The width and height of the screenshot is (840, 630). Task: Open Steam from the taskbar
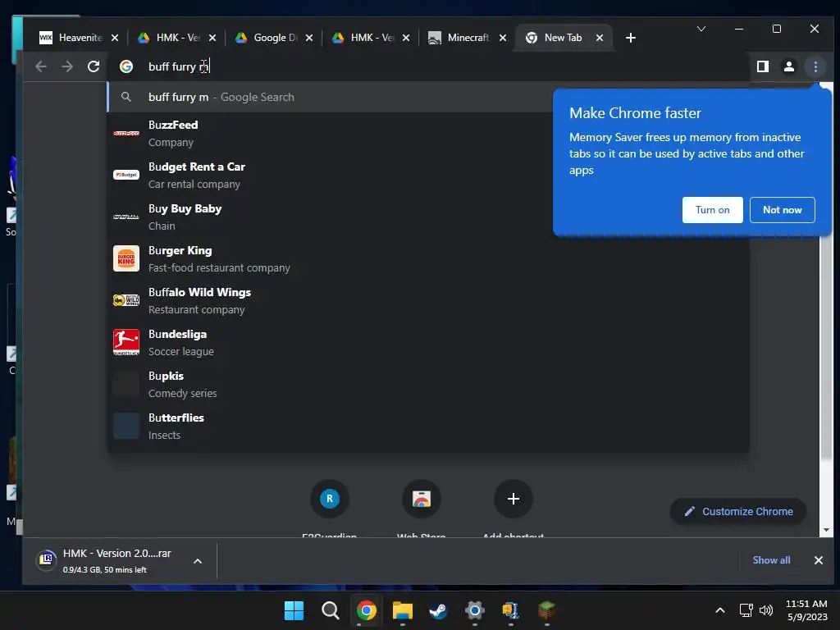(x=438, y=610)
